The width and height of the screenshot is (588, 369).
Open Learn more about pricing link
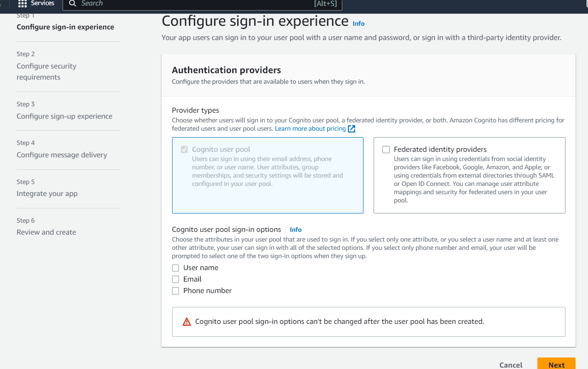point(310,129)
